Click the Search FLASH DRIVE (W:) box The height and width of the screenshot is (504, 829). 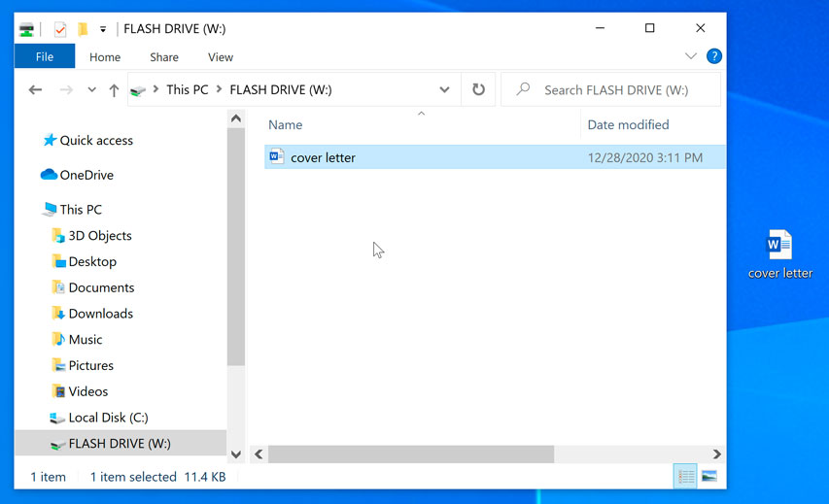tap(610, 89)
